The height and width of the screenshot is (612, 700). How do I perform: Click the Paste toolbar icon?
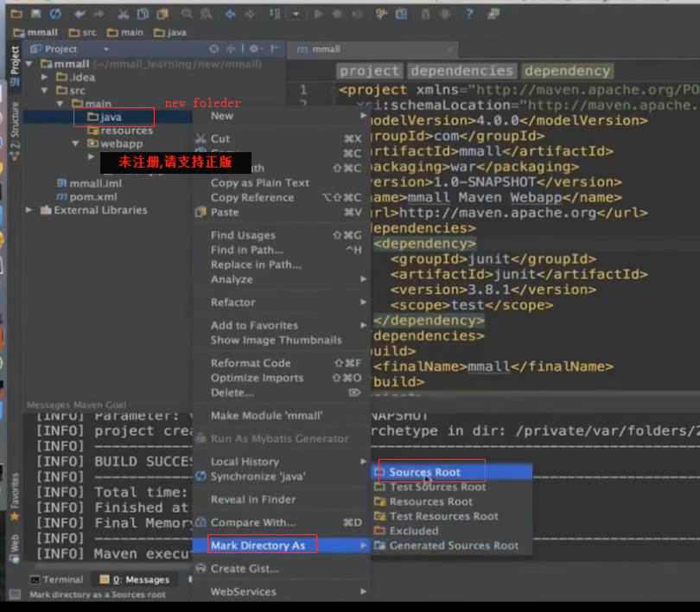[162, 15]
